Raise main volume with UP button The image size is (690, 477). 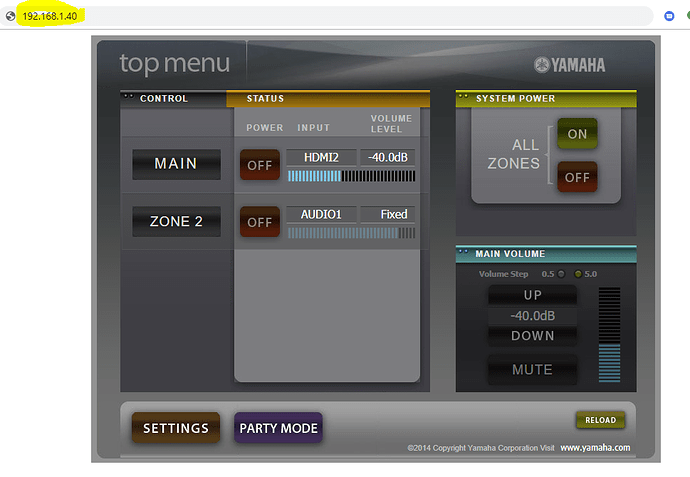[532, 295]
